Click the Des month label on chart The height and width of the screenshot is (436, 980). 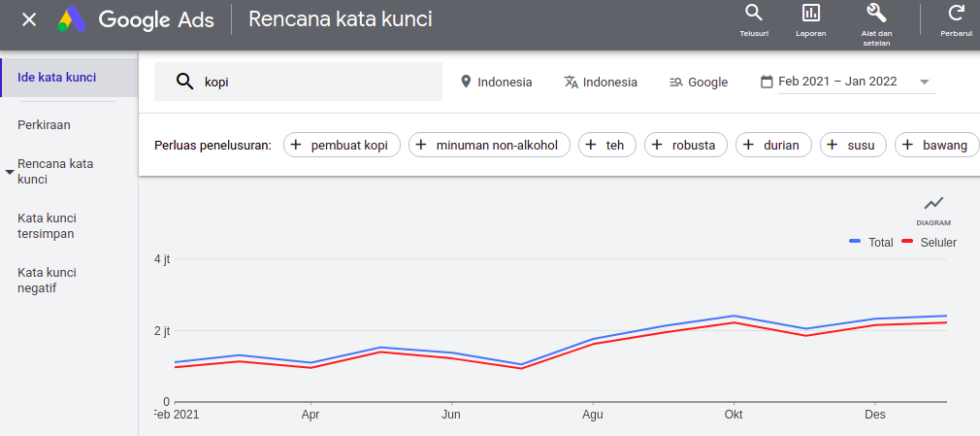coord(875,415)
